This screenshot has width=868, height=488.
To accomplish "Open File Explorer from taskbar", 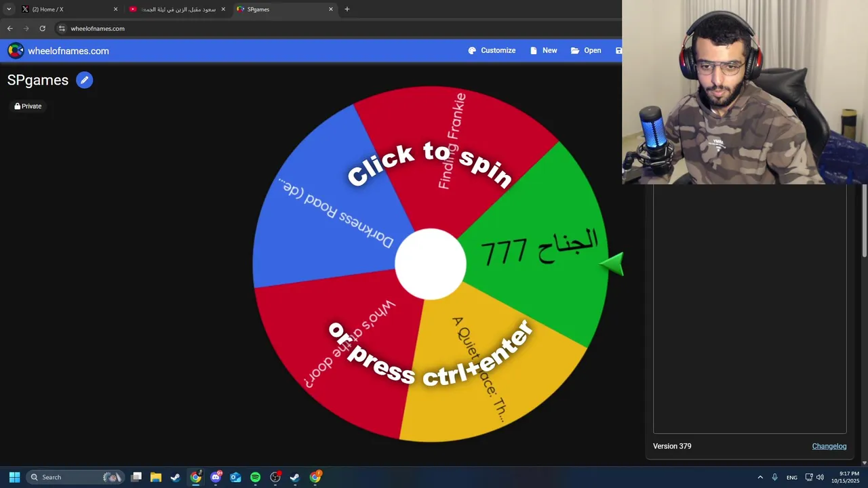I will click(156, 477).
